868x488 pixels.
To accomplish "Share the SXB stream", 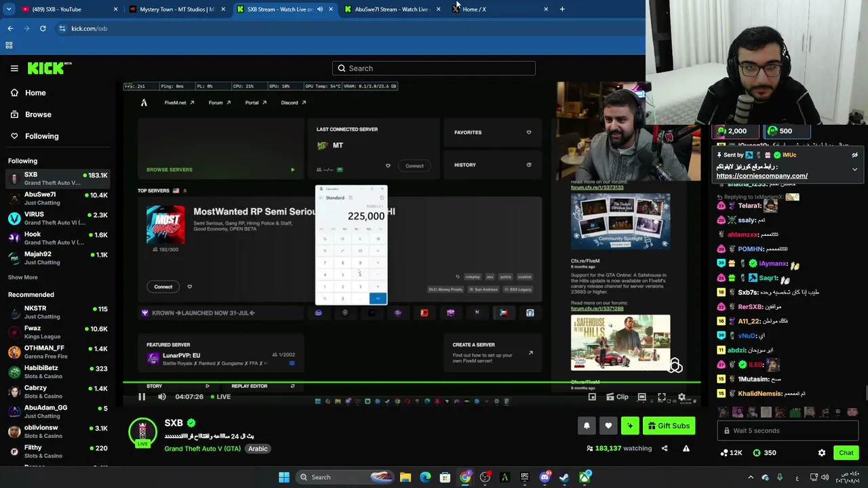I will 665,448.
